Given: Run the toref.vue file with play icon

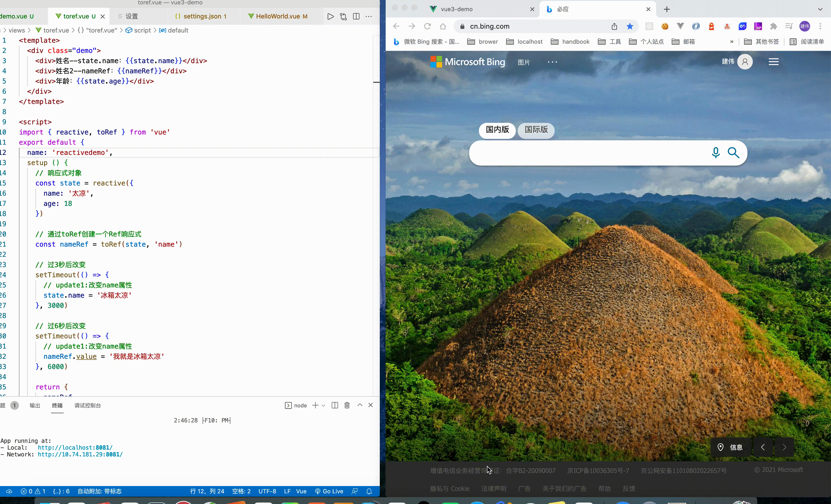Looking at the screenshot, I should (x=330, y=16).
